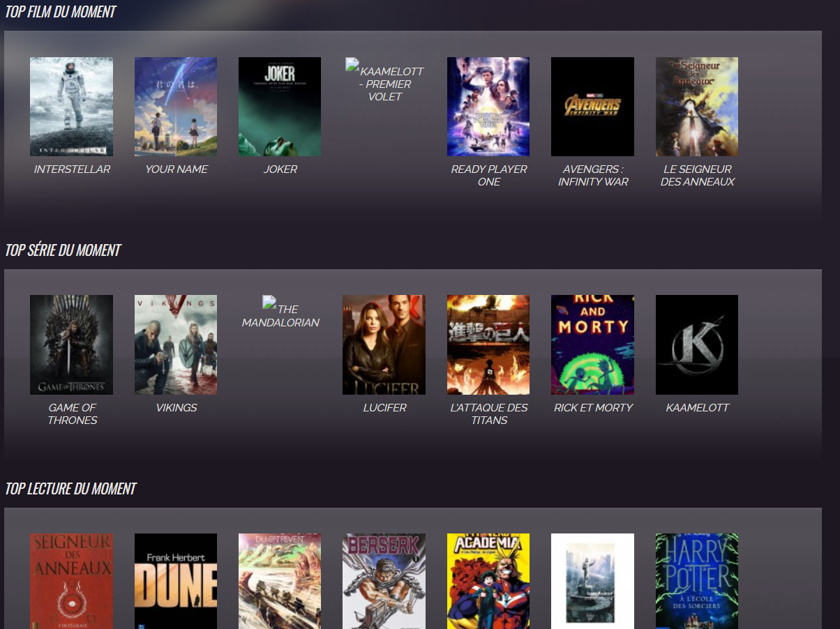This screenshot has width=840, height=629.
Task: Open the Avengers Infinity War poster
Action: pos(592,107)
